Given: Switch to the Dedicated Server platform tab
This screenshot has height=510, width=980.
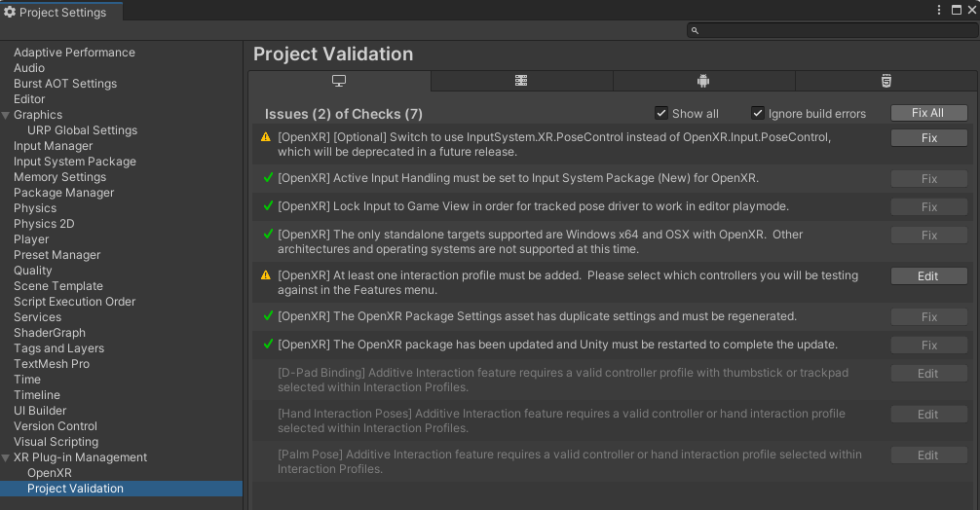Looking at the screenshot, I should [521, 81].
